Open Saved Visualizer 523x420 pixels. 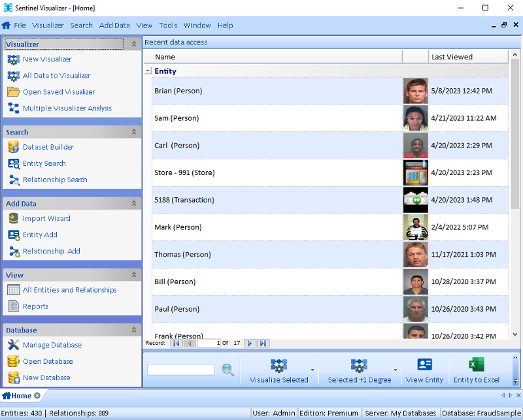coord(15,92)
